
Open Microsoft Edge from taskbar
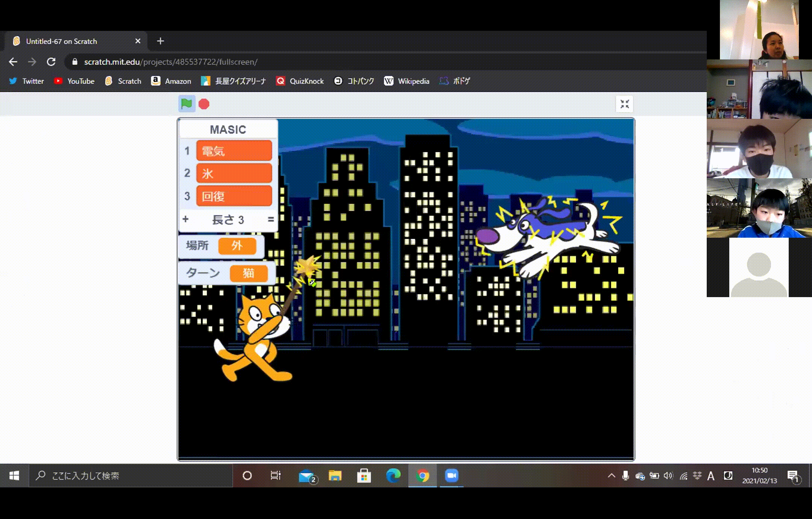pyautogui.click(x=393, y=476)
